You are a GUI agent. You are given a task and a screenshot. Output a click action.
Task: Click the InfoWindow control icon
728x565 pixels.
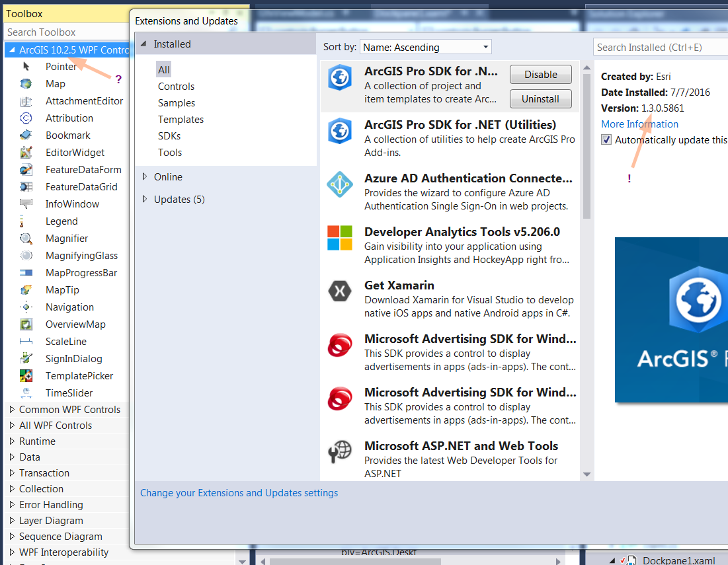[26, 204]
